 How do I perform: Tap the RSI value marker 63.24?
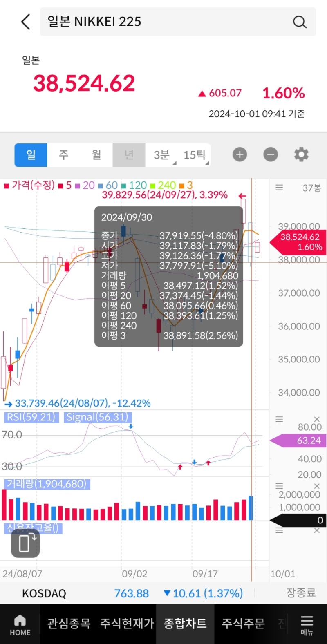298,441
